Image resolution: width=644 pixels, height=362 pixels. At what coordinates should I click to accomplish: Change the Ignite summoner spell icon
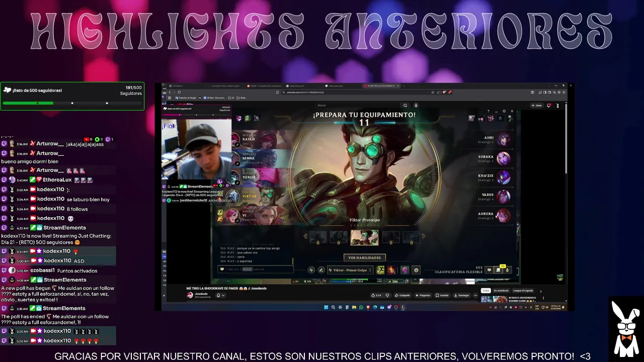tap(391, 270)
